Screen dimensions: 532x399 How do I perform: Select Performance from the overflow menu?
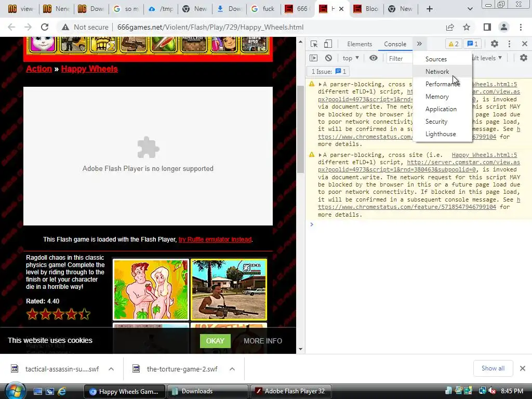coord(443,84)
